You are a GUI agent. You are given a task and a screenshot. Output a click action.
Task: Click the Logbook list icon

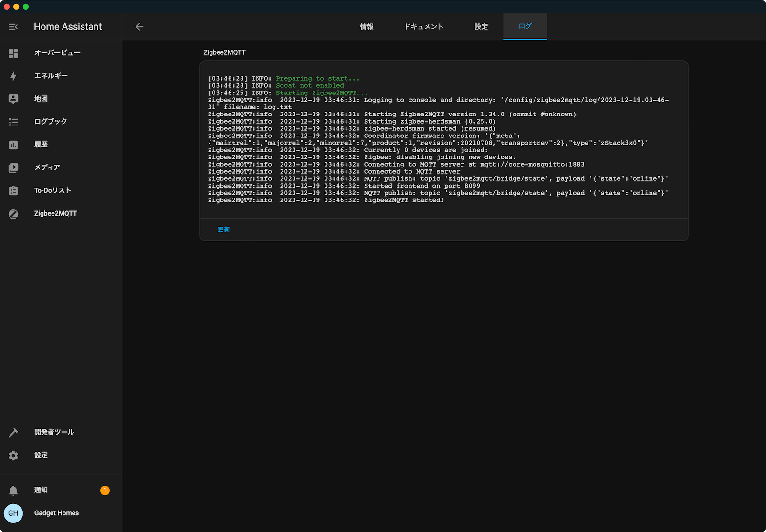[x=13, y=122]
